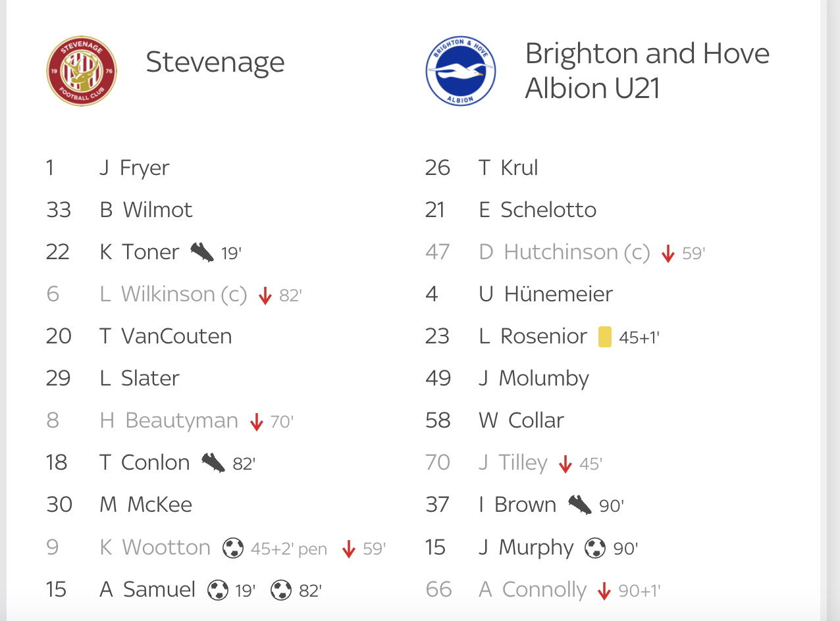Image resolution: width=840 pixels, height=621 pixels.
Task: Select the Brighton and Hove Albion U21 heading
Action: pos(647,70)
